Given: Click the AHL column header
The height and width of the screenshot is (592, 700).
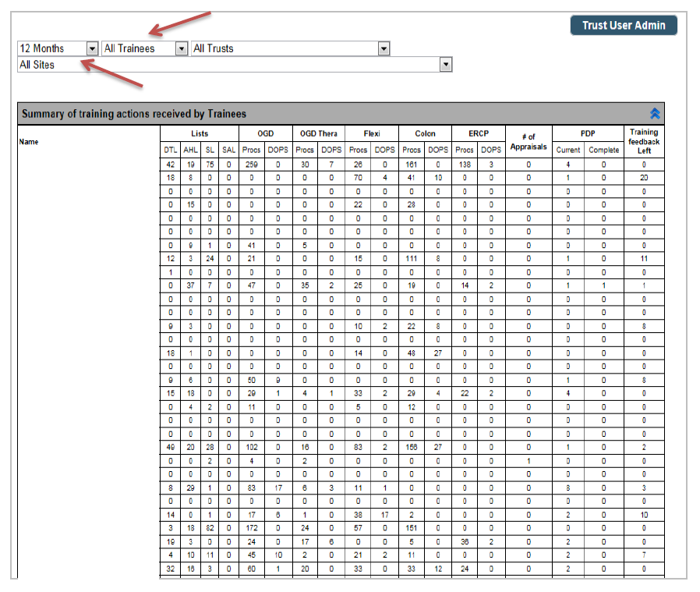Looking at the screenshot, I should pyautogui.click(x=190, y=150).
